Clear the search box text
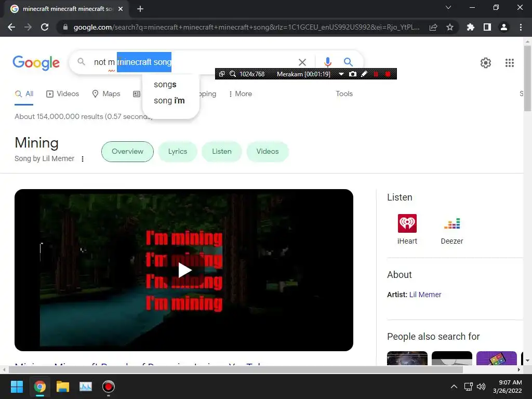The width and height of the screenshot is (532, 399). tap(302, 62)
